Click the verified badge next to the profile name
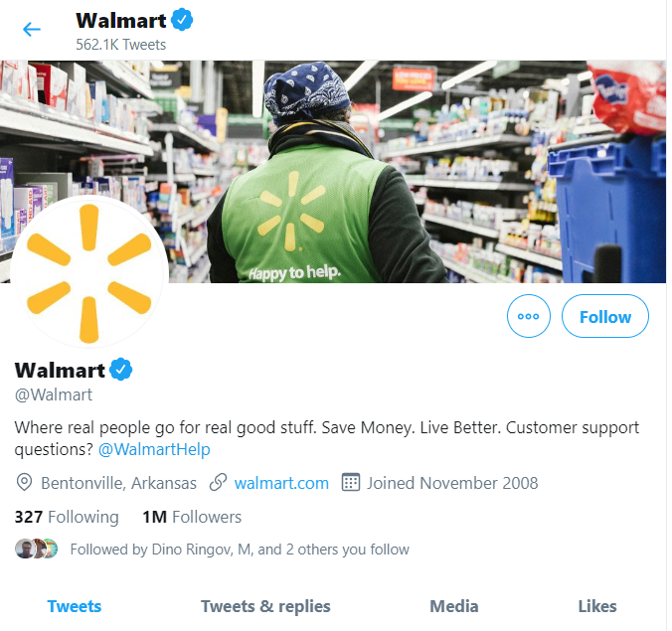The image size is (672, 631). 121,370
